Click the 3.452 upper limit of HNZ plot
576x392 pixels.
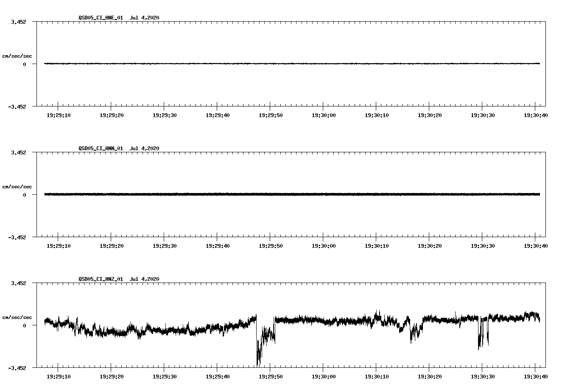point(19,283)
